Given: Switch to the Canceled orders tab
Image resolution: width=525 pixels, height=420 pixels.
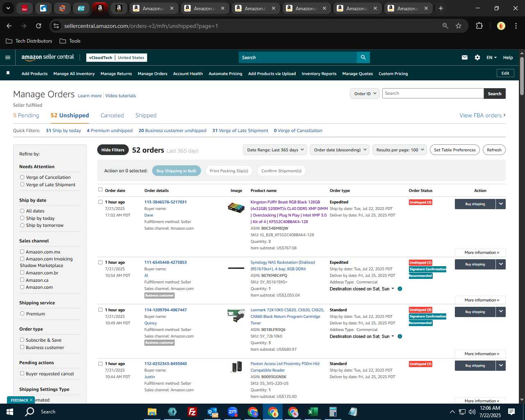Looking at the screenshot, I should pyautogui.click(x=112, y=115).
